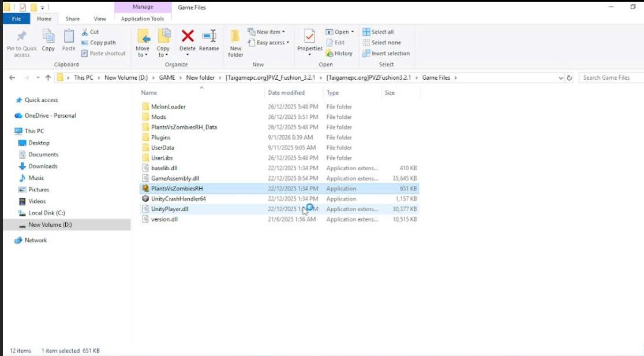Click the History icon in Open group
644x356 pixels.
(x=339, y=53)
